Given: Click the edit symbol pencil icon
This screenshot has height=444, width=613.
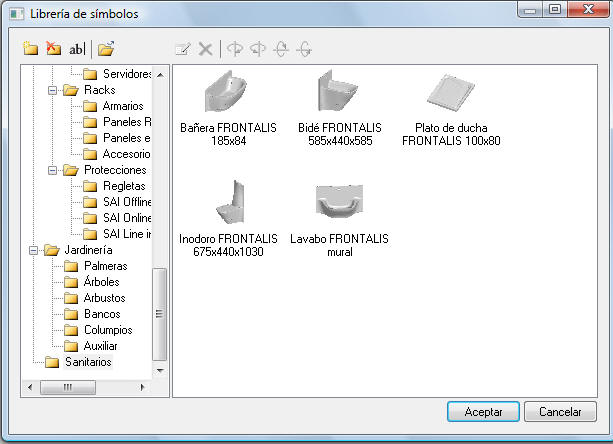Looking at the screenshot, I should 183,49.
